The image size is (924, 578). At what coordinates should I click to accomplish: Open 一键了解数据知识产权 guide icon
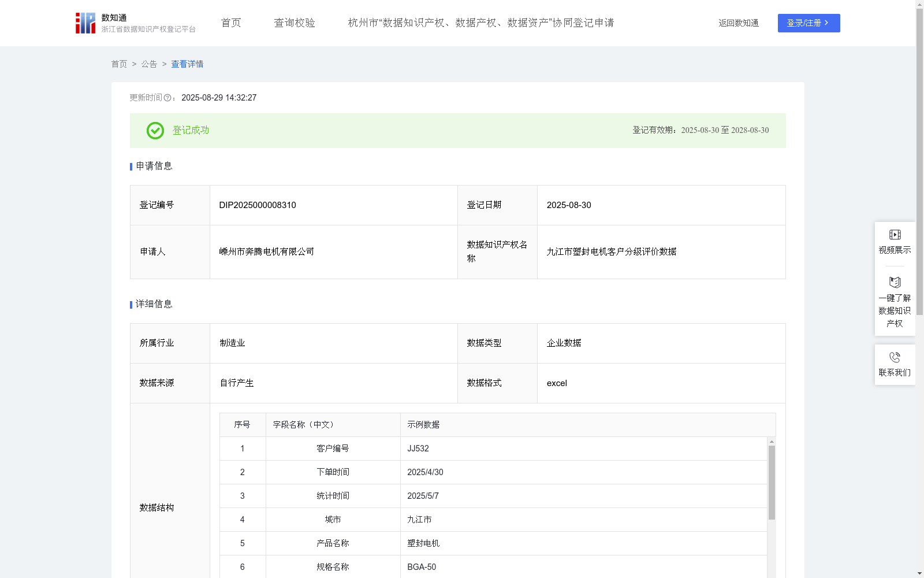(x=895, y=283)
